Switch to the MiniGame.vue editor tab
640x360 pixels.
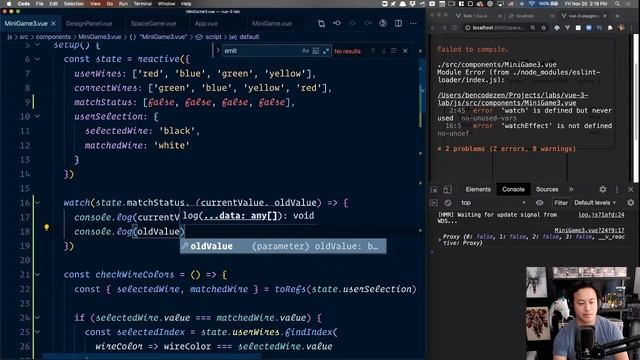tap(272, 24)
